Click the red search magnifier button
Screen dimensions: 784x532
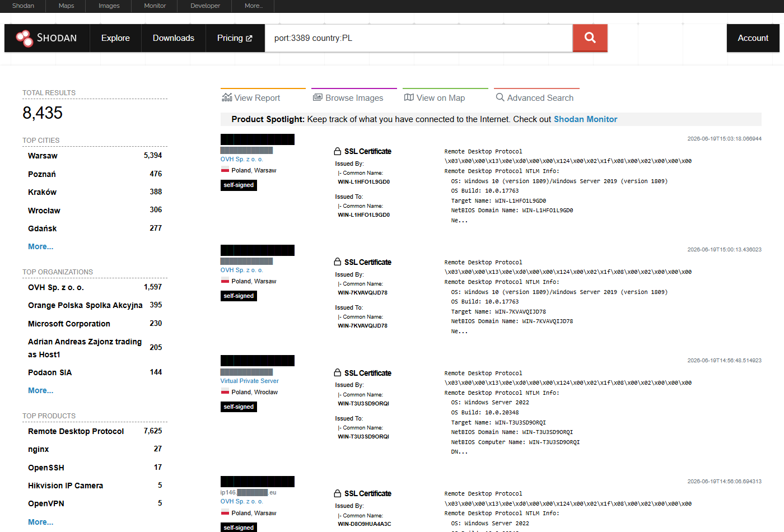[x=590, y=38]
